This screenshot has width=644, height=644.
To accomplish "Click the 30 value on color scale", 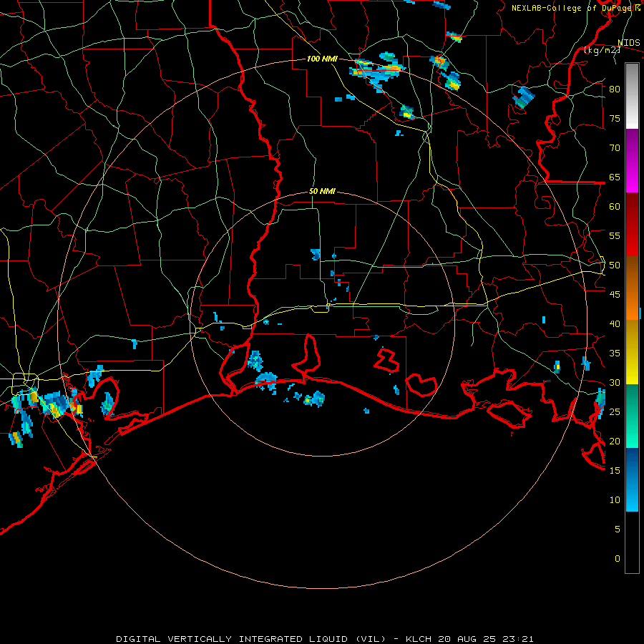I will 615,383.
